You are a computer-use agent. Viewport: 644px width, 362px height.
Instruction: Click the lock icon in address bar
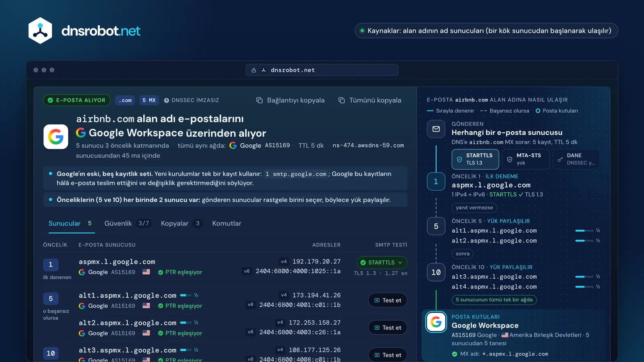254,70
